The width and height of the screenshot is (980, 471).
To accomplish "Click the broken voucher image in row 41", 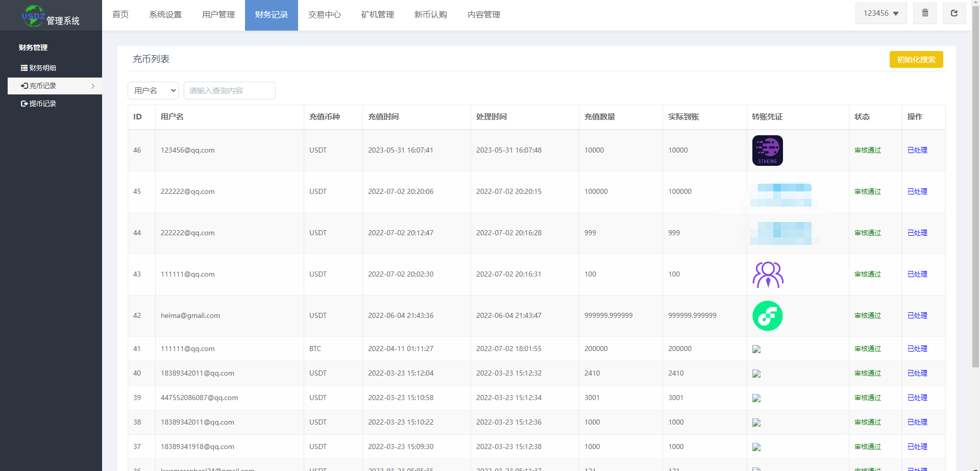I will (756, 349).
